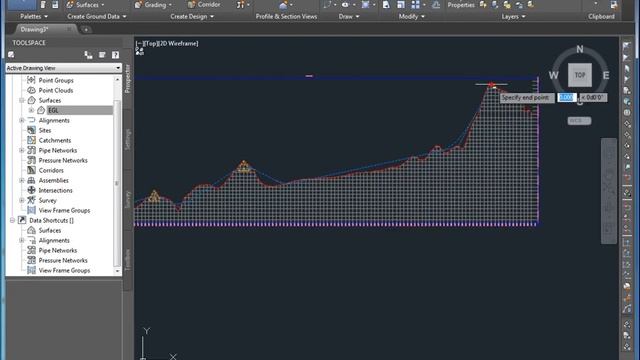Expand the EGL surface node
The width and height of the screenshot is (640, 360).
(31, 110)
